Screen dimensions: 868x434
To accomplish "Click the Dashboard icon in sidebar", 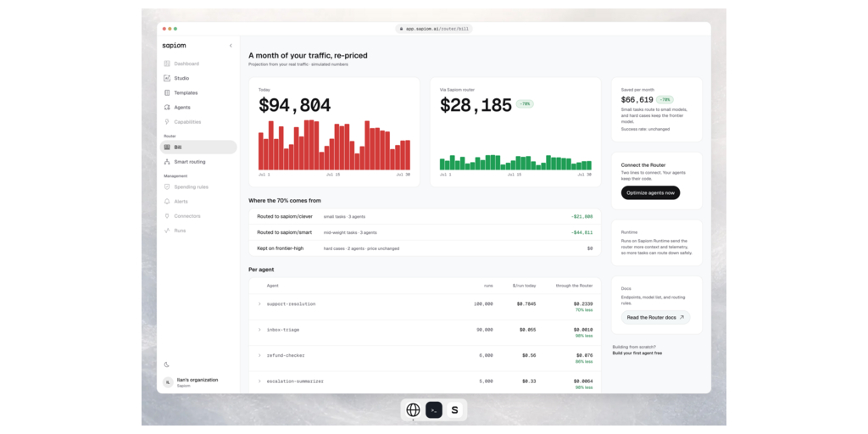I will pyautogui.click(x=167, y=64).
